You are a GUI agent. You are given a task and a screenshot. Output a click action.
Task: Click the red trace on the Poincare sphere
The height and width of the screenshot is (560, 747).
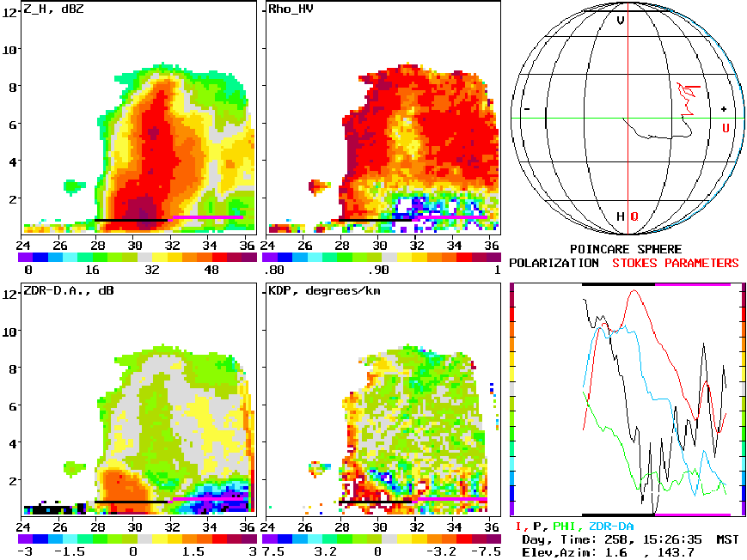(x=688, y=99)
